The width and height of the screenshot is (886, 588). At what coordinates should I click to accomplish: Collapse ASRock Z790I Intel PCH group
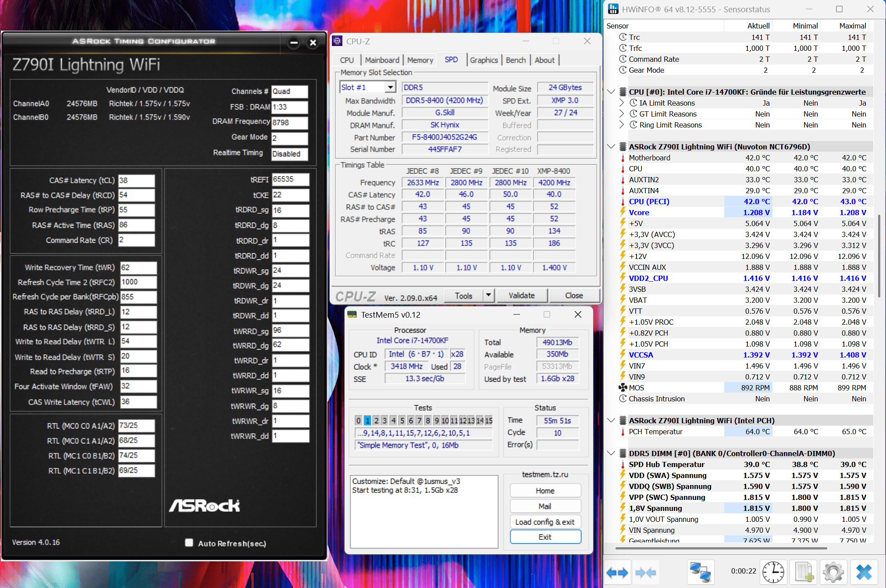[x=611, y=421]
